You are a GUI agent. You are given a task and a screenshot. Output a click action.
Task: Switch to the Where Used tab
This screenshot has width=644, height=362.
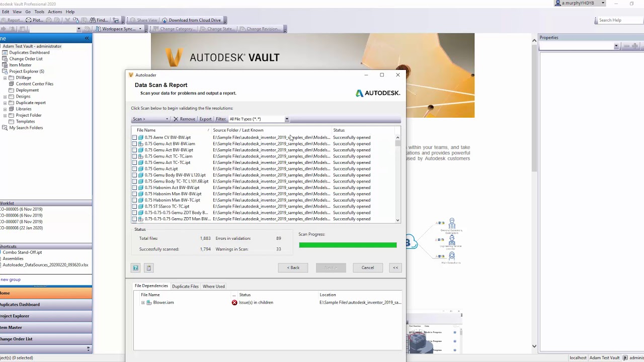214,287
